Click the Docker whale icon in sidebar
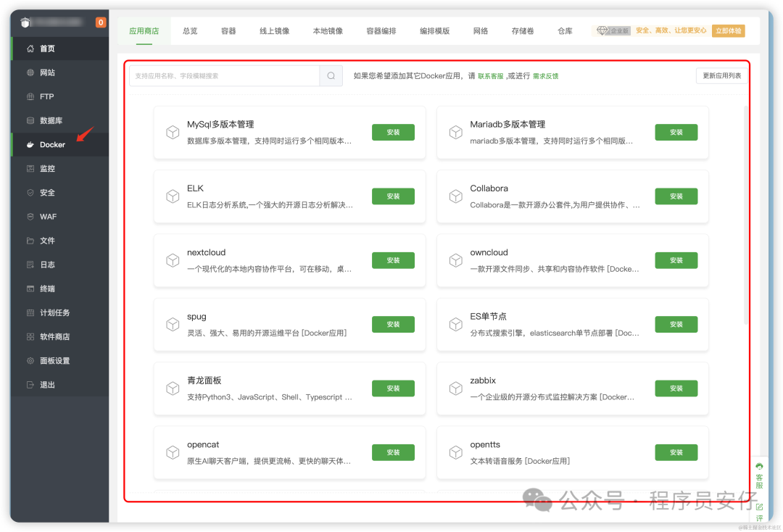Screen dimensions: 783x532 click(x=30, y=145)
